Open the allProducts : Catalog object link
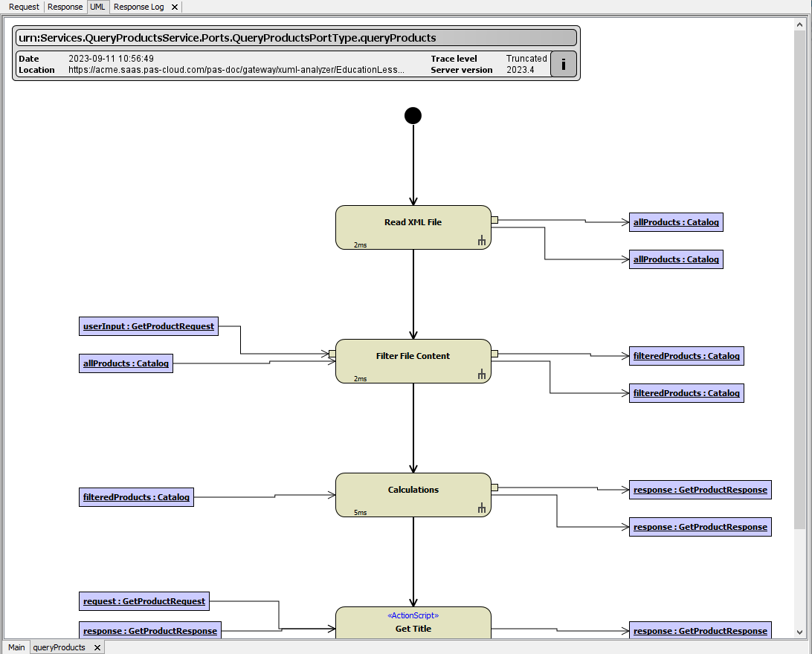This screenshot has width=812, height=654. point(675,221)
